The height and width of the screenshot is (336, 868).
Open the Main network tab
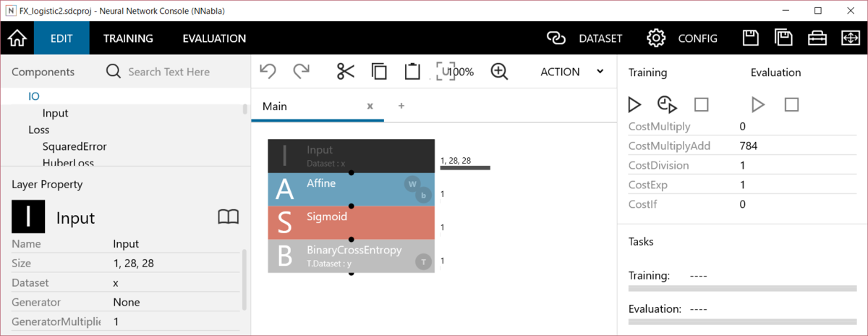tap(275, 106)
